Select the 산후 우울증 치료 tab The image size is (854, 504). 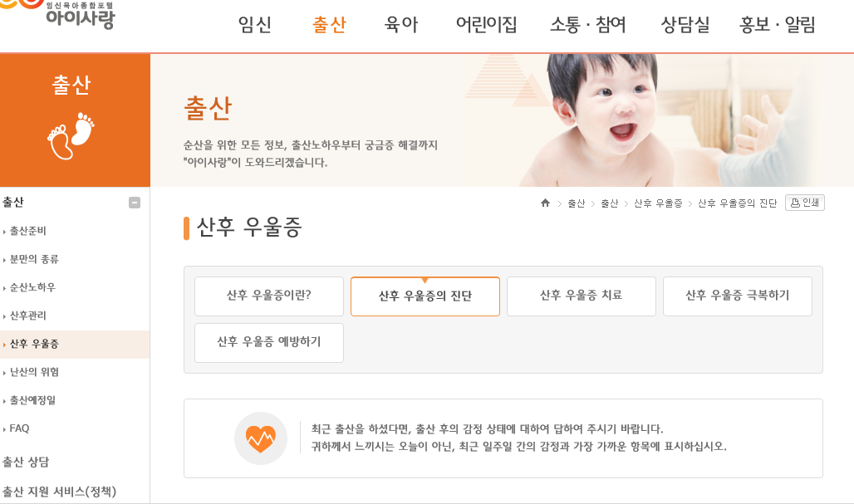click(x=582, y=296)
